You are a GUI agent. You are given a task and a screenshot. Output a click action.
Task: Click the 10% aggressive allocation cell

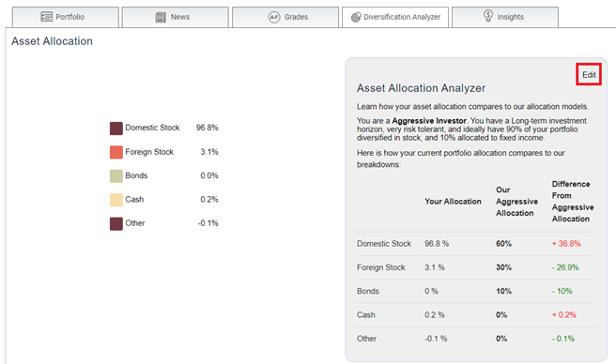click(x=503, y=291)
